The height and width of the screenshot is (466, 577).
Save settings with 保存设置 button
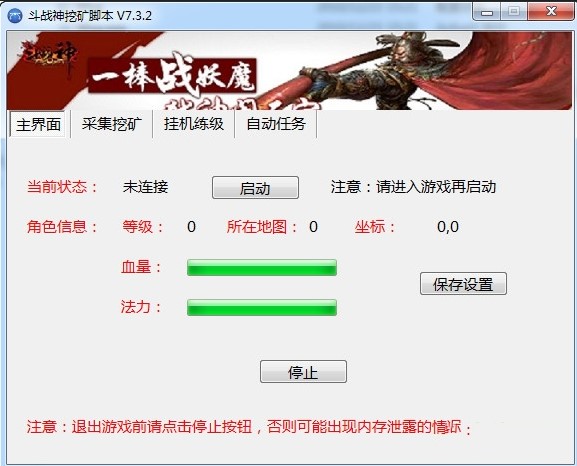pyautogui.click(x=463, y=283)
